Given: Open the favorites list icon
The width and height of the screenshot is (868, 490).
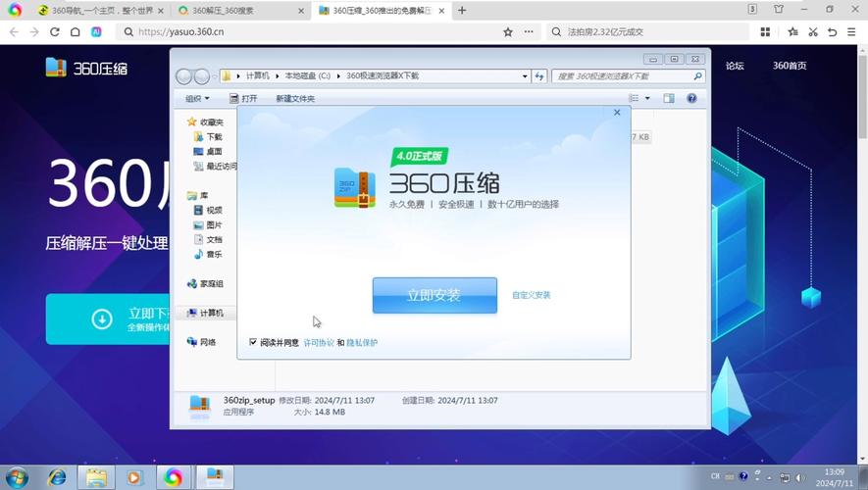Looking at the screenshot, I should 792,32.
